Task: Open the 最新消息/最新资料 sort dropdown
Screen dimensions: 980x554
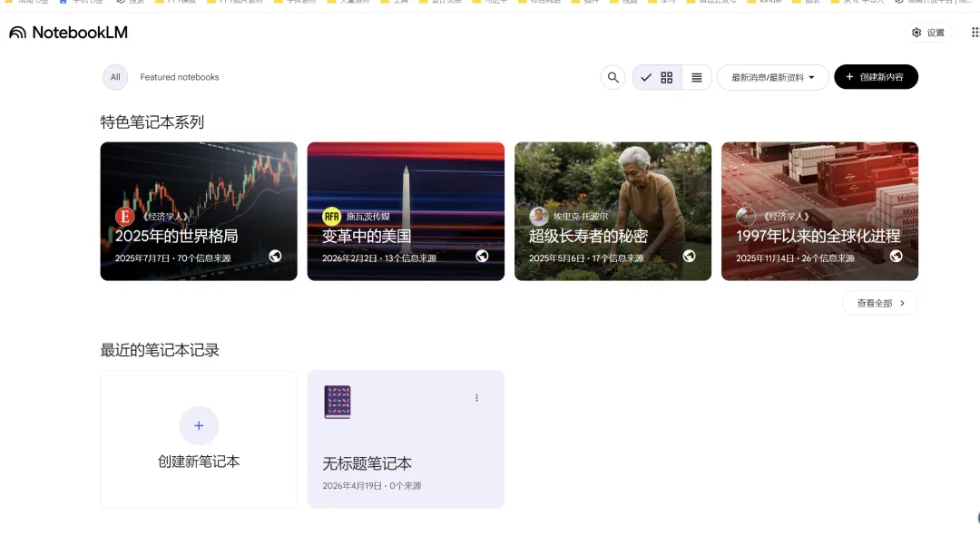Action: (x=772, y=77)
